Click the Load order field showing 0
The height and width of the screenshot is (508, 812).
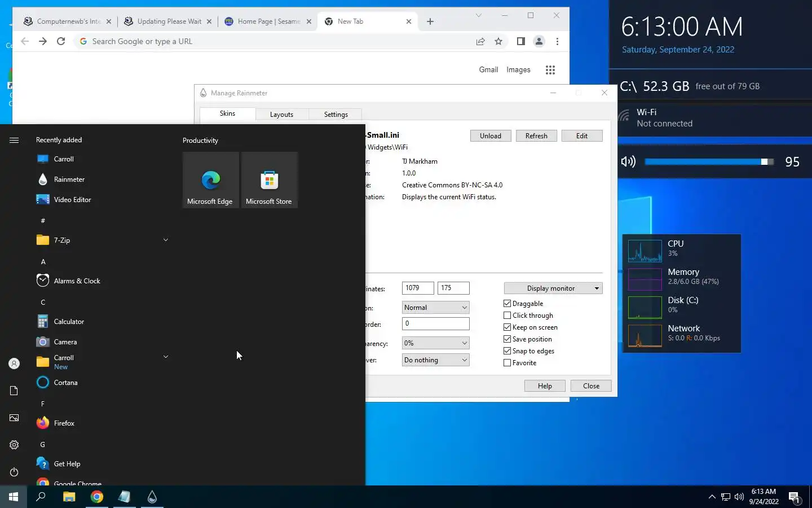tap(435, 323)
